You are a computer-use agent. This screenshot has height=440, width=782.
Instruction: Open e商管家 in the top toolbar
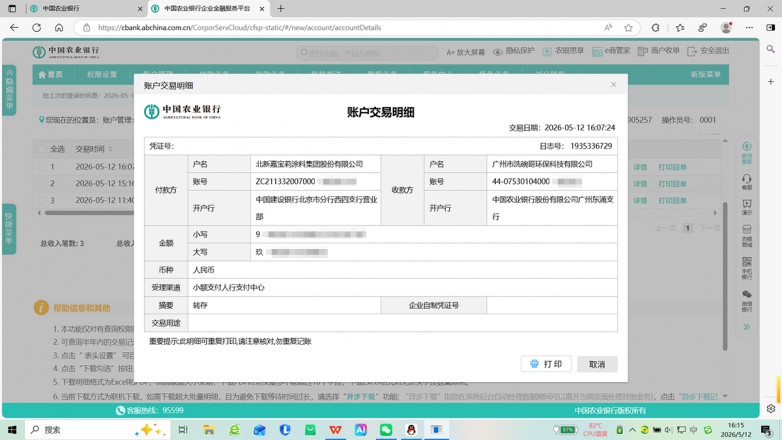611,51
